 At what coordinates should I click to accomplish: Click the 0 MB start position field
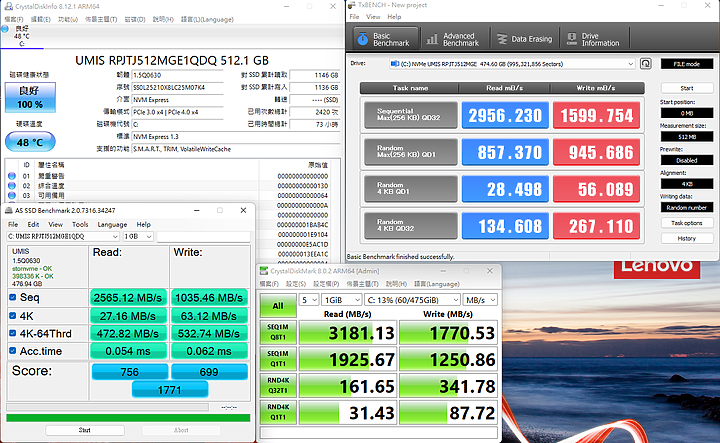coord(686,113)
